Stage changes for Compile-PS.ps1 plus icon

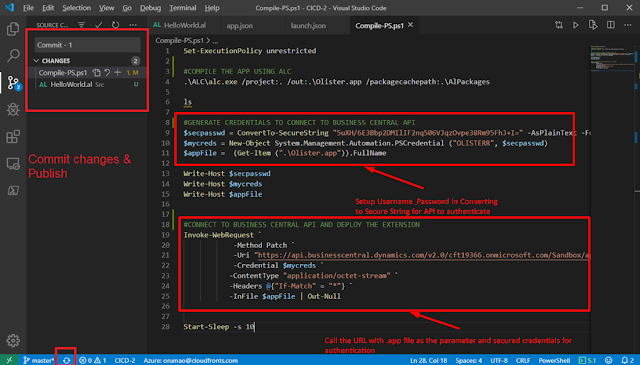(118, 73)
